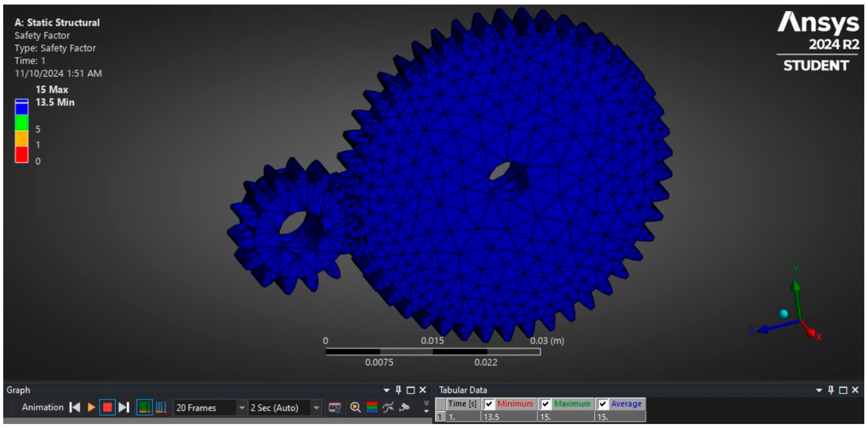Click the green legend color band
Screen dimensions: 868x428
pos(22,122)
